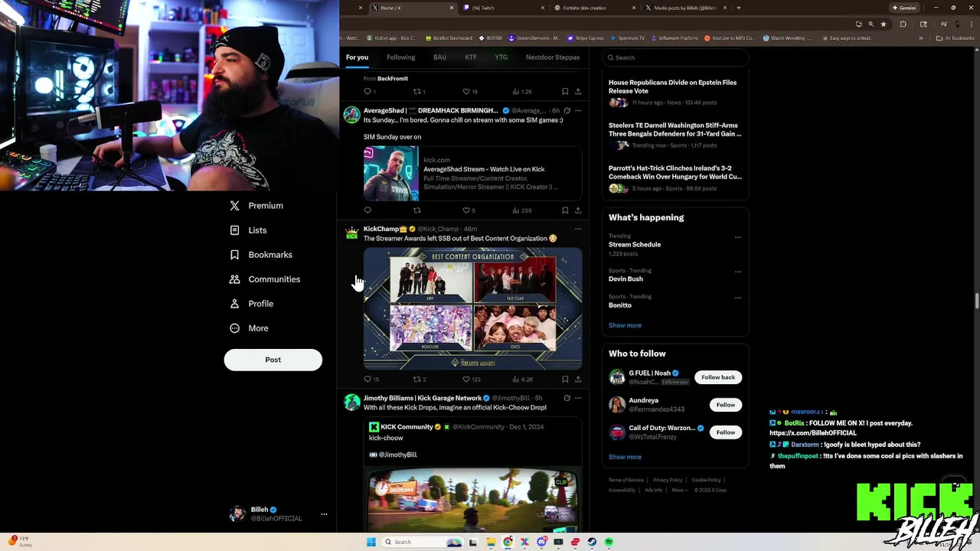This screenshot has width=980, height=551.
Task: Click the X Search field
Action: click(x=675, y=57)
